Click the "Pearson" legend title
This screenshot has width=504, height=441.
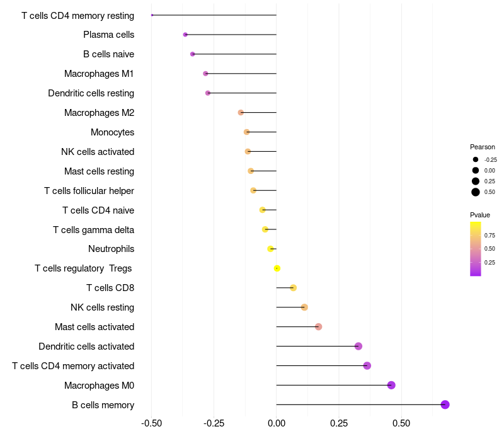coord(483,147)
